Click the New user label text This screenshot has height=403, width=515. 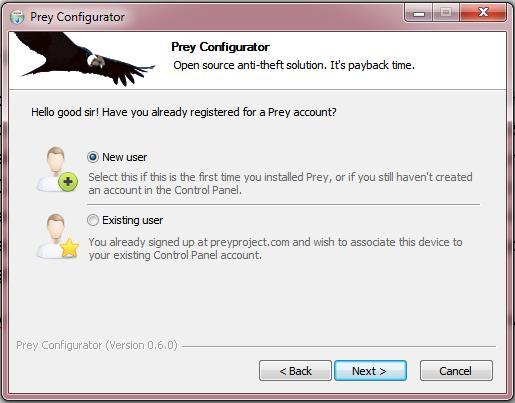pyautogui.click(x=125, y=157)
